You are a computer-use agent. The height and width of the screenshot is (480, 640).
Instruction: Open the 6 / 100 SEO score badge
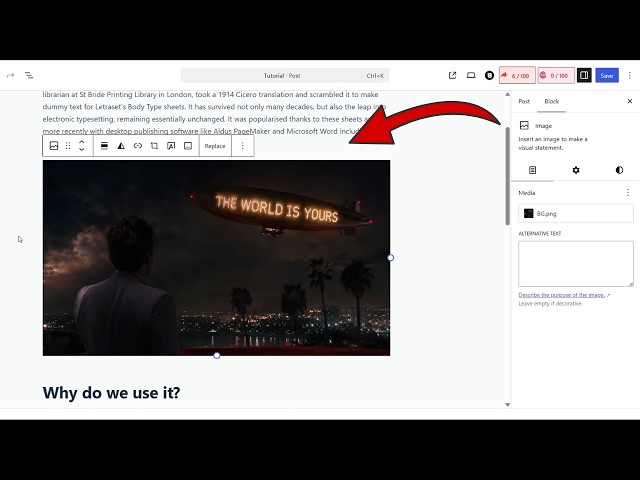[517, 76]
